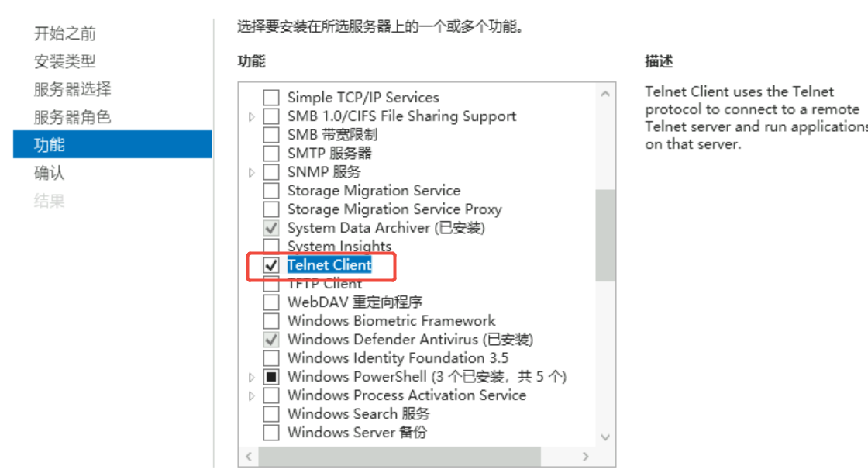This screenshot has width=868, height=473.
Task: Expand the SNMP 服务 tree node
Action: click(251, 172)
